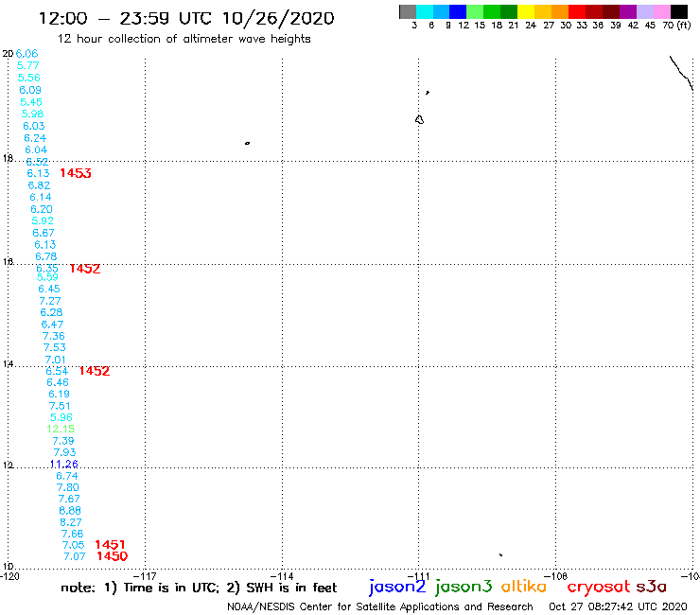Select the wave height value 7.53

tap(55, 347)
